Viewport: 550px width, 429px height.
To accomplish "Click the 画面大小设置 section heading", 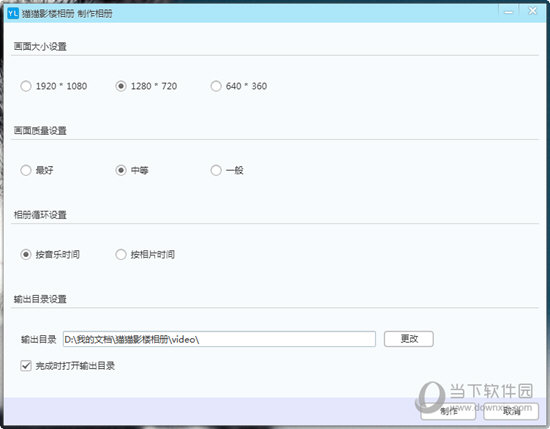I will 40,46.
